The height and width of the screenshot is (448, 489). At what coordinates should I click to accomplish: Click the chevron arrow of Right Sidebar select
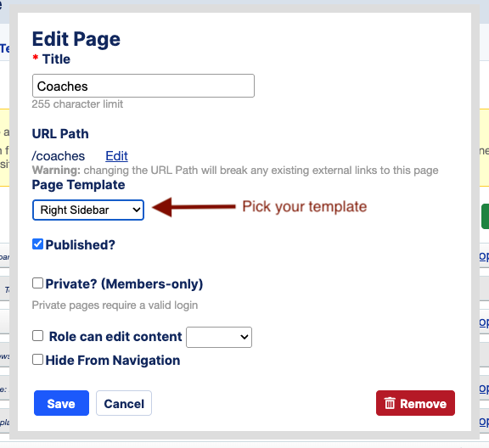pos(137,210)
